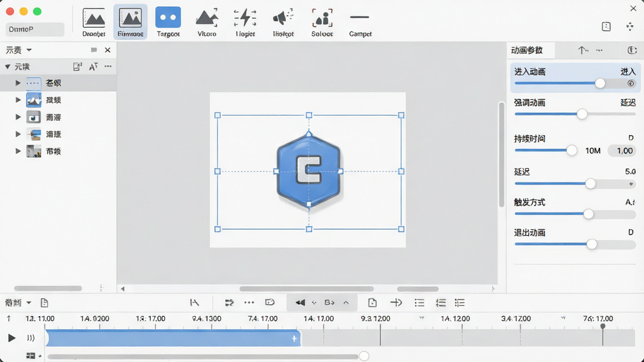Adjust the 退出动画 slider handle
Viewport: 644px width, 362px height.
591,244
